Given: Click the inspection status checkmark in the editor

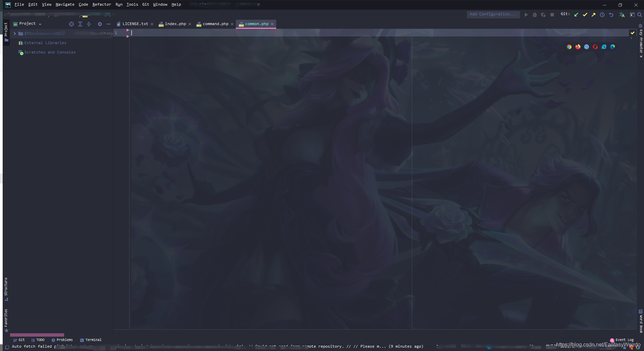Looking at the screenshot, I should point(632,33).
